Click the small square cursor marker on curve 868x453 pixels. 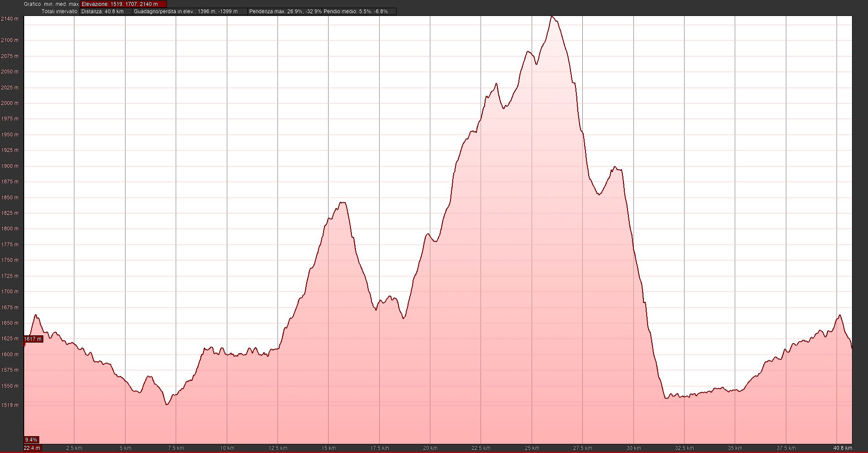point(24,344)
